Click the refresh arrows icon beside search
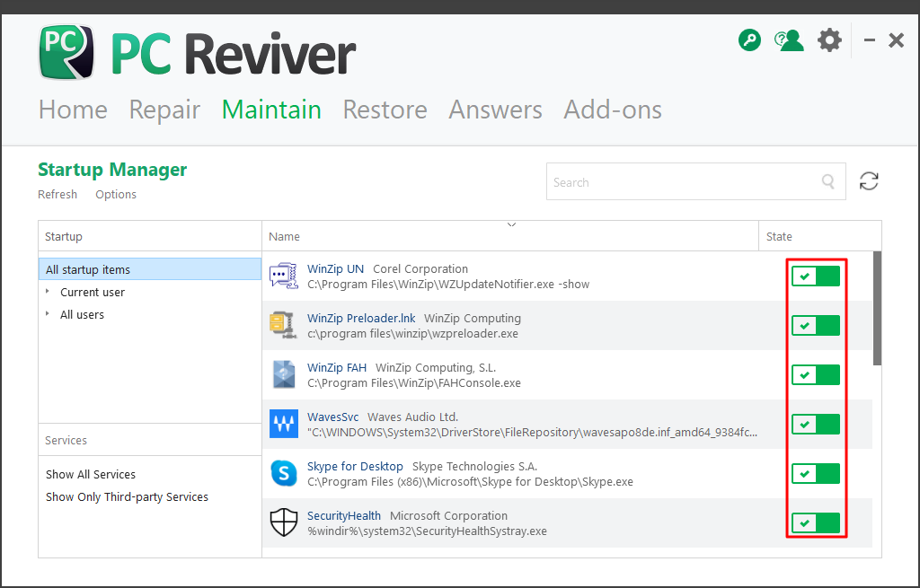Image resolution: width=920 pixels, height=588 pixels. [x=869, y=181]
